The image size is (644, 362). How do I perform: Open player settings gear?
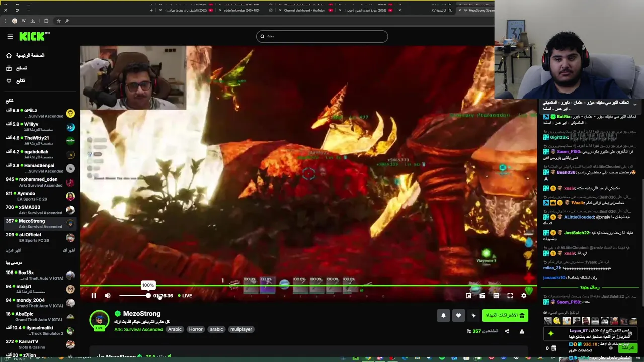(x=524, y=296)
